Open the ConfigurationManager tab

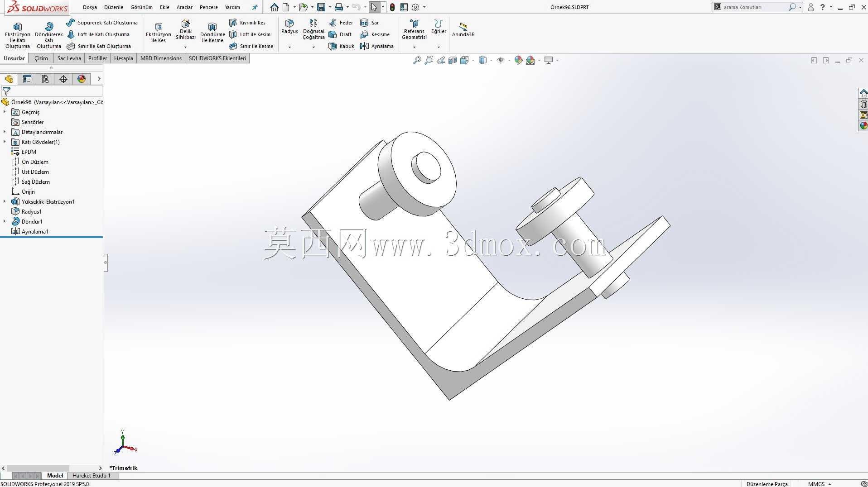[45, 79]
